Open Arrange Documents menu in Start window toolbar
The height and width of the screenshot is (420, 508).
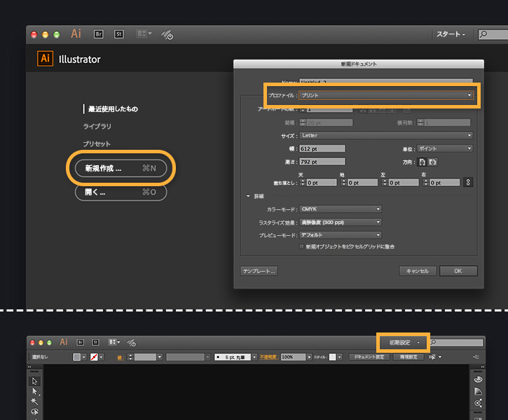(x=144, y=34)
